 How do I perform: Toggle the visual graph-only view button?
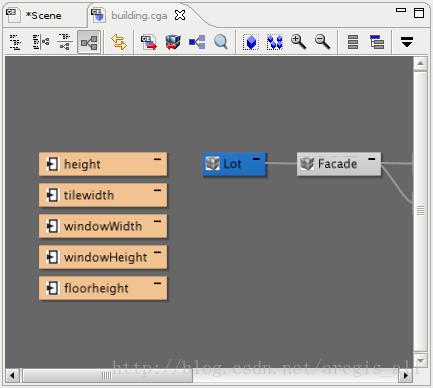pyautogui.click(x=89, y=42)
